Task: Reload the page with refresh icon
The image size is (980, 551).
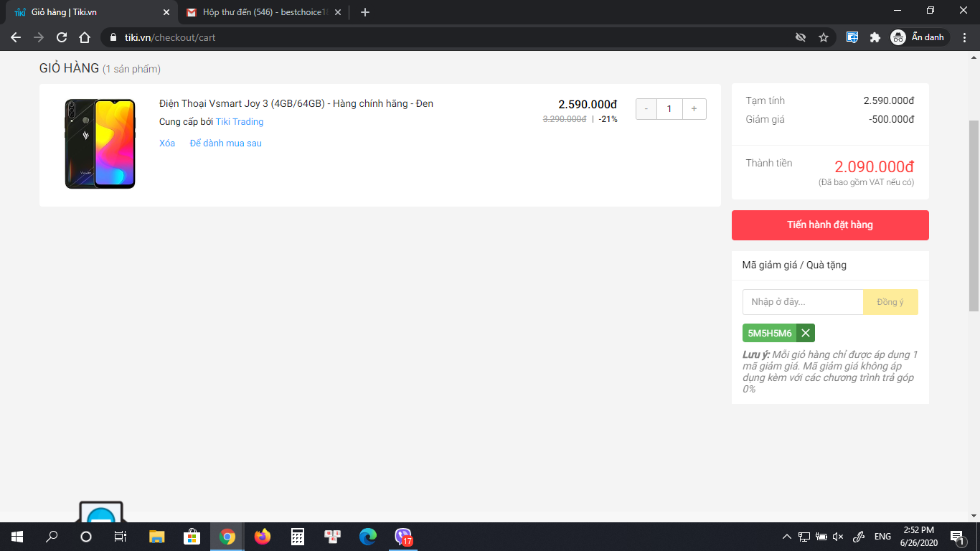Action: point(62,37)
